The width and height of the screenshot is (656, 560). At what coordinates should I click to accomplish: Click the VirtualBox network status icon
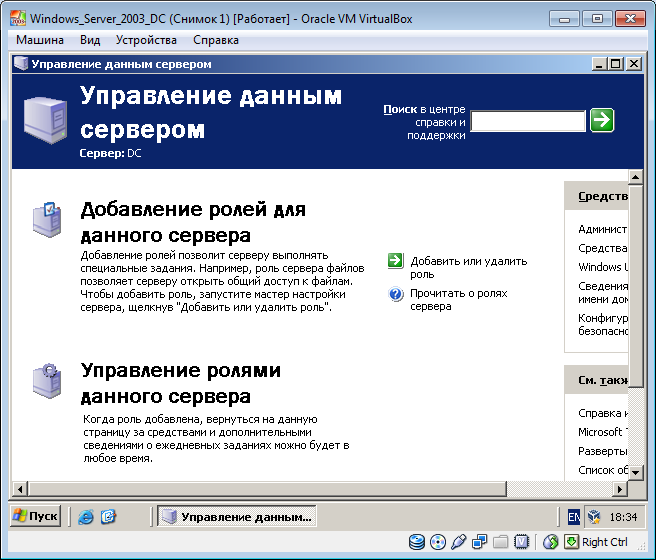click(479, 542)
